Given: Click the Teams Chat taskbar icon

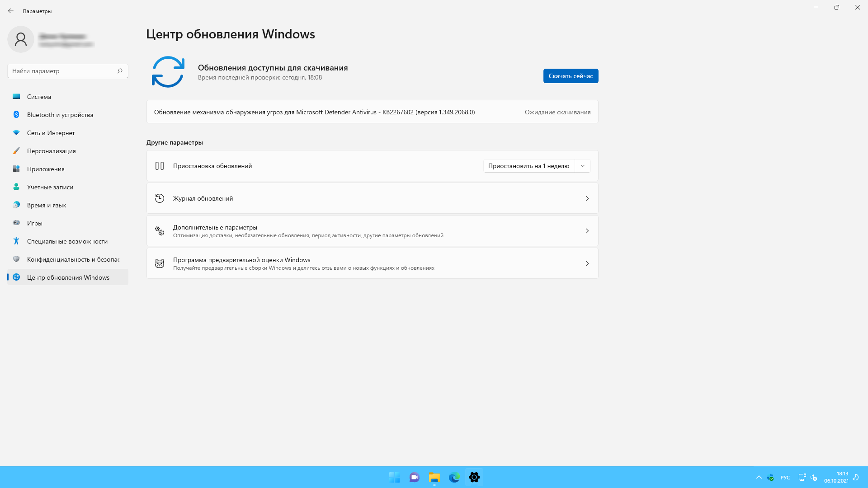Looking at the screenshot, I should (414, 477).
